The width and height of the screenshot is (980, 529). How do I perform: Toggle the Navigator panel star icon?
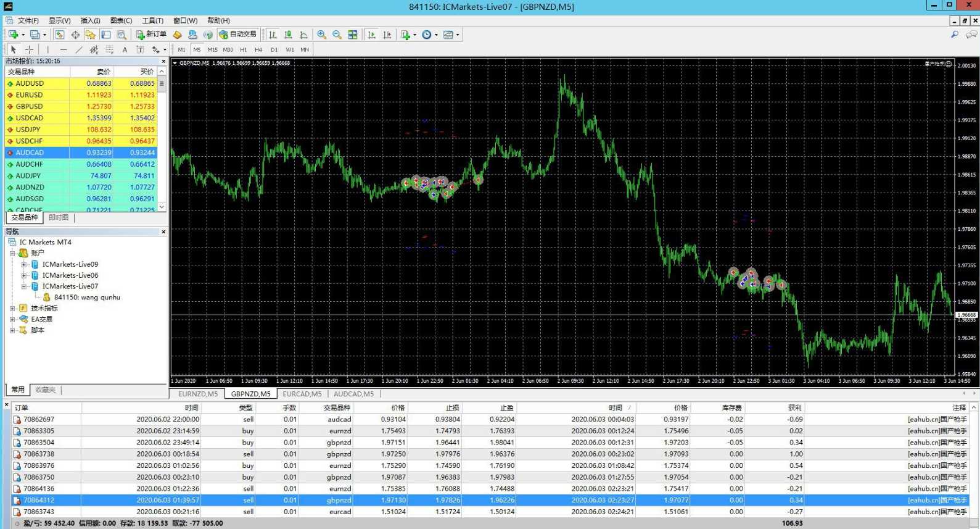point(91,35)
